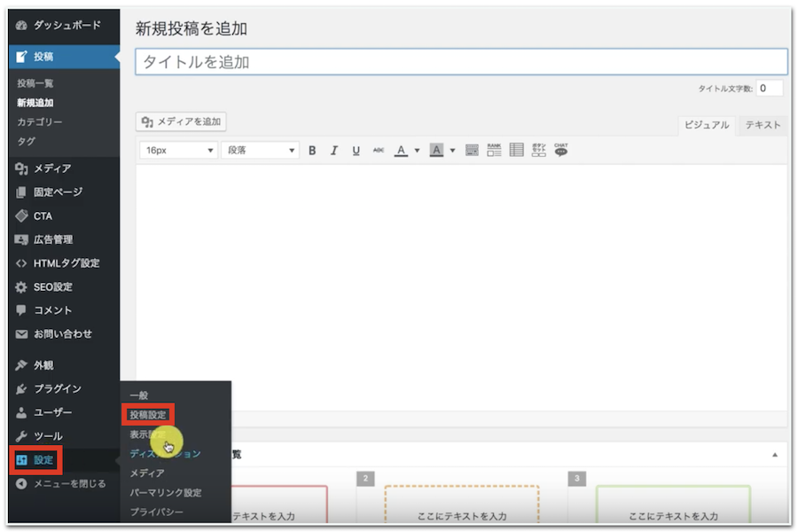Select 投稿設定 in the settings submenu
Screen dimensions: 798x532
click(147, 415)
